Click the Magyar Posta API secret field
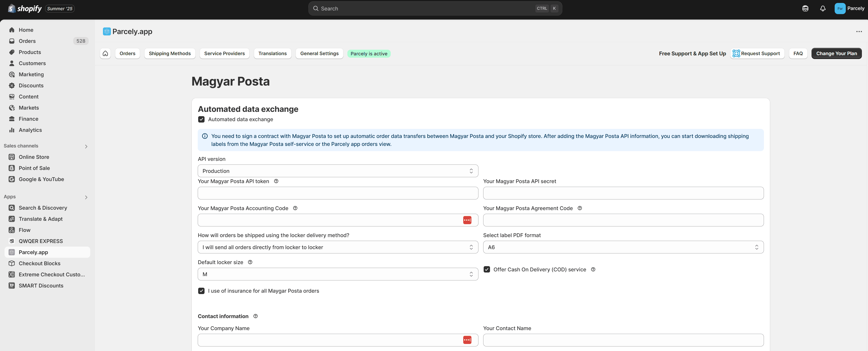Screen dimensions: 868x351 pos(623,193)
